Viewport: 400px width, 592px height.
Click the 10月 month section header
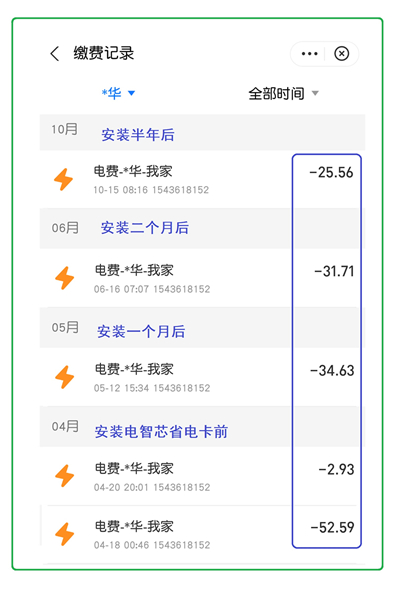tap(202, 132)
